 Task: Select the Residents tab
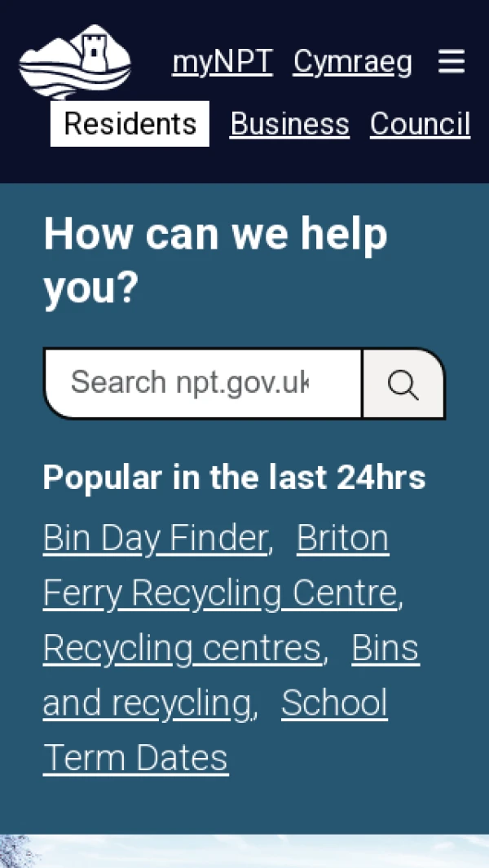pyautogui.click(x=130, y=123)
